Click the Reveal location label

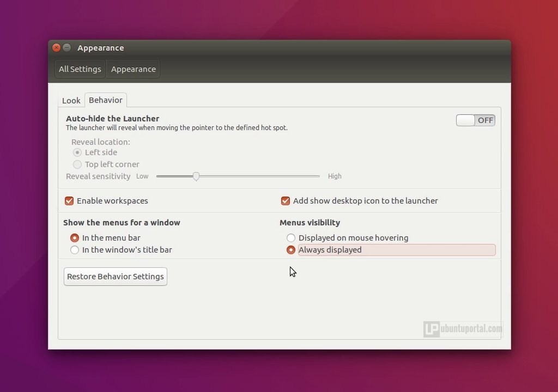coord(101,142)
